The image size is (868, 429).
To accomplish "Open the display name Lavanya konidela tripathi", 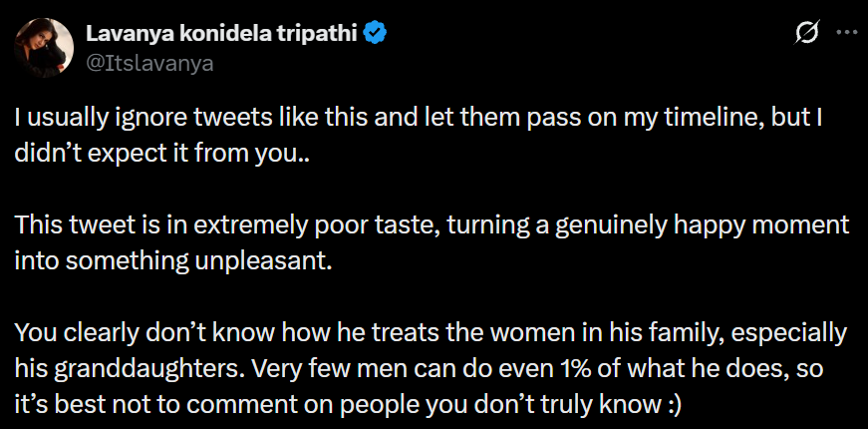I will (220, 35).
